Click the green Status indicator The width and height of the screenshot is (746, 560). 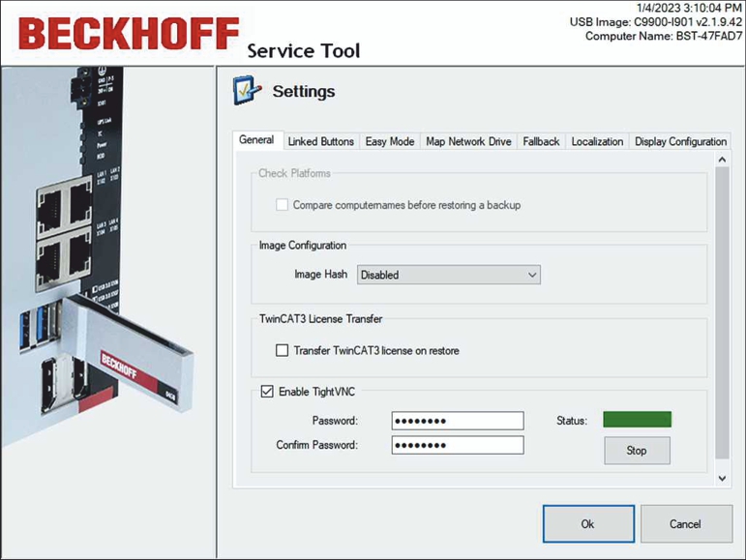[637, 420]
